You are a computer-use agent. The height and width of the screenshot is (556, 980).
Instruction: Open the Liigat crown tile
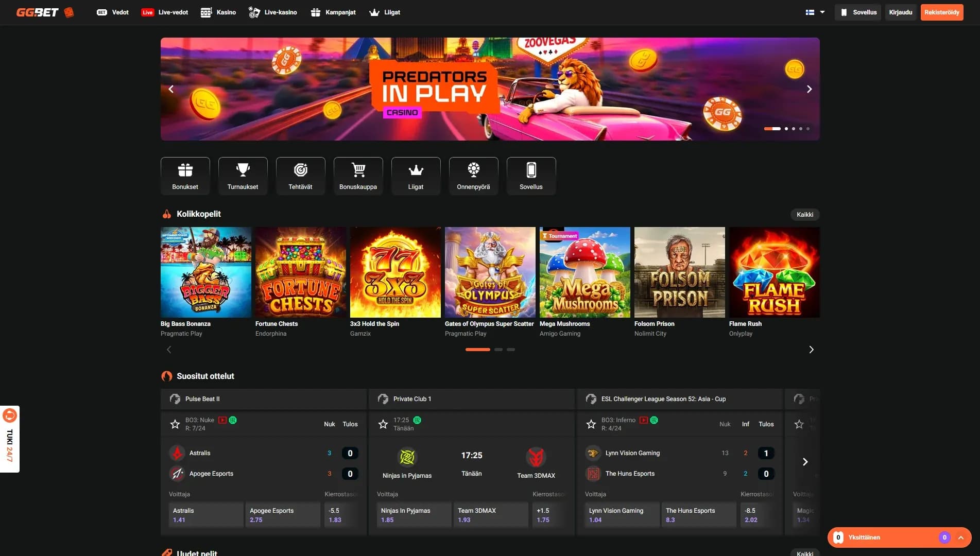416,176
